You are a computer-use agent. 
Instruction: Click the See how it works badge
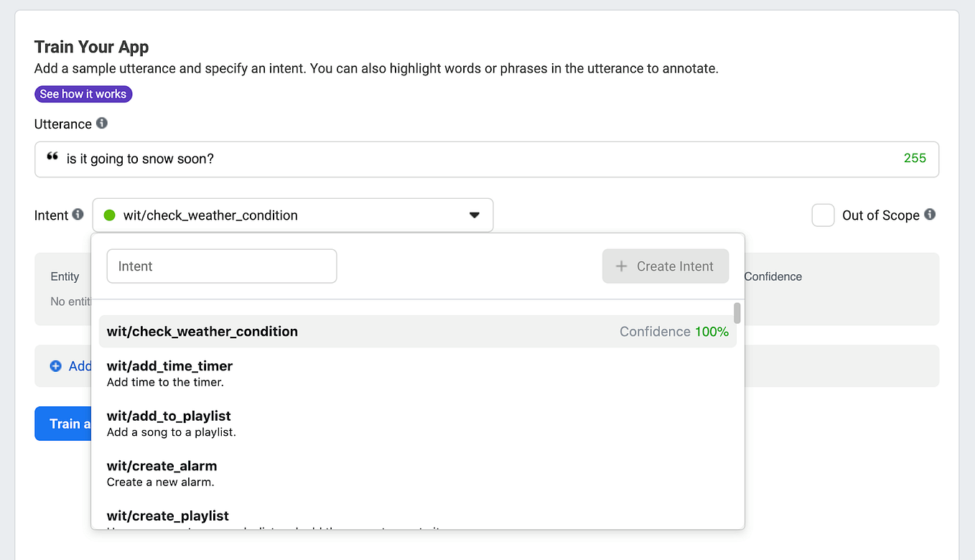[83, 93]
